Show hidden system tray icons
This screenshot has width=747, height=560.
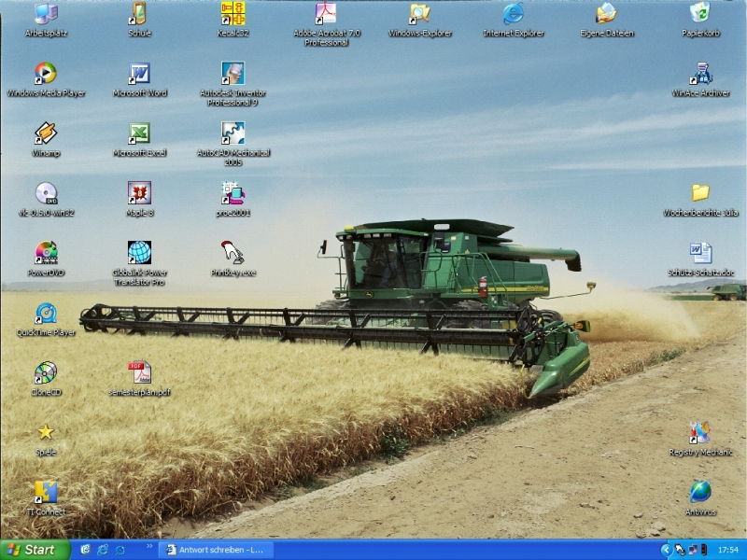(666, 550)
